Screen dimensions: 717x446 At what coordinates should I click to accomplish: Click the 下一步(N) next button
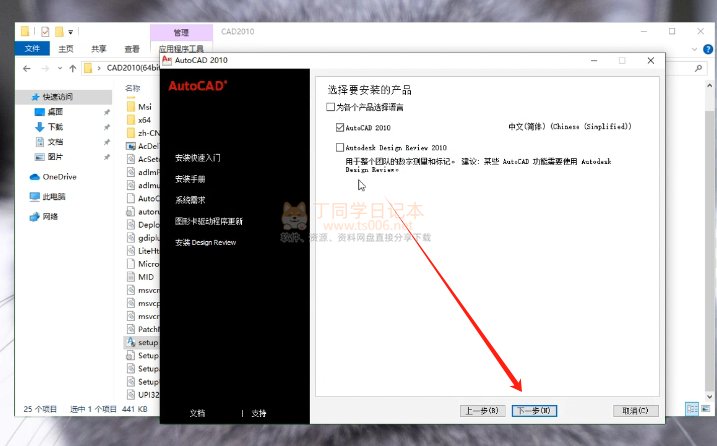point(534,411)
